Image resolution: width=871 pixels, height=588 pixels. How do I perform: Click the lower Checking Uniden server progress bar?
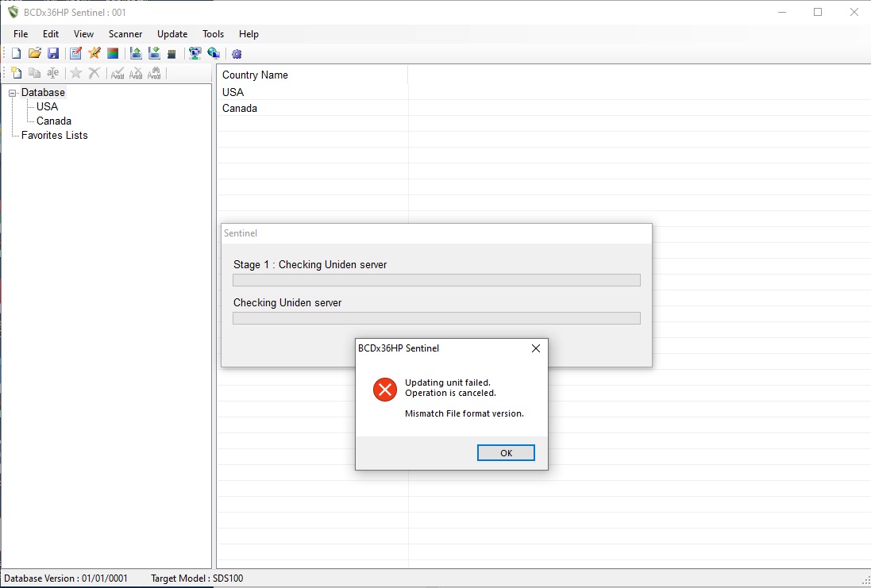tap(437, 318)
